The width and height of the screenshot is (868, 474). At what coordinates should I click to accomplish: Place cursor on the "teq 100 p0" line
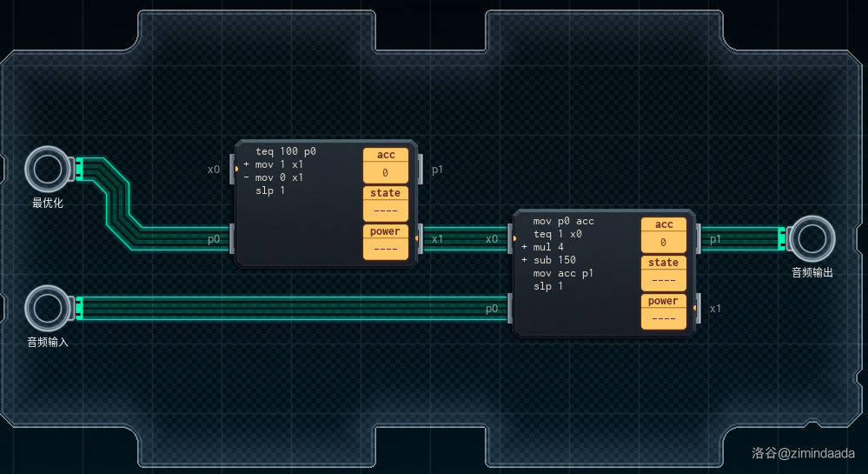click(x=285, y=151)
